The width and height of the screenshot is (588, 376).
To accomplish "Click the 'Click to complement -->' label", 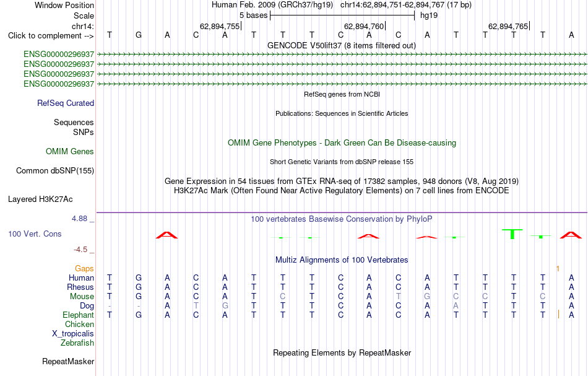I will (51, 36).
